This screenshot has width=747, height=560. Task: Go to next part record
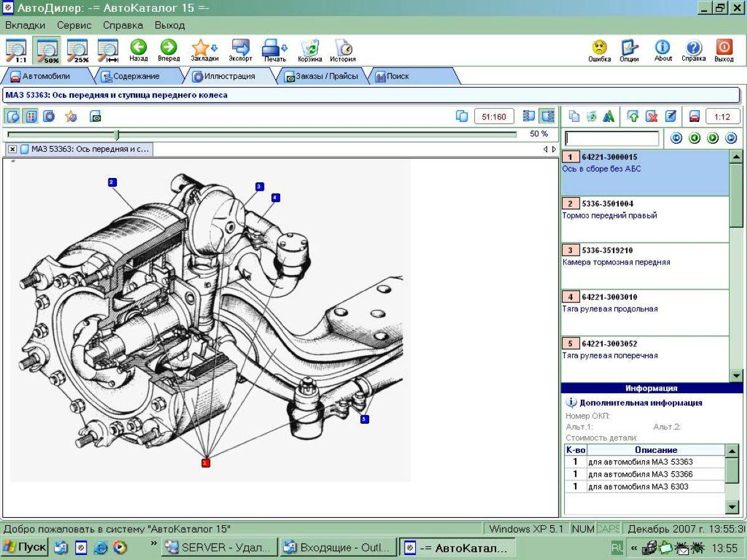pyautogui.click(x=713, y=138)
